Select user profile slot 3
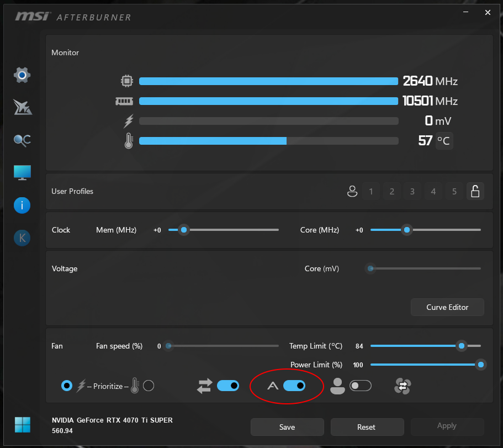This screenshot has width=503, height=448. tap(412, 192)
